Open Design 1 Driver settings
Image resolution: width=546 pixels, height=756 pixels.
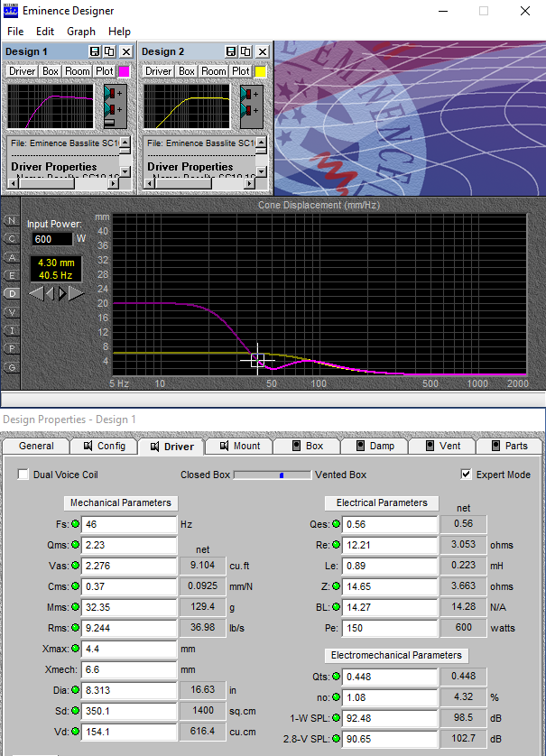point(23,71)
